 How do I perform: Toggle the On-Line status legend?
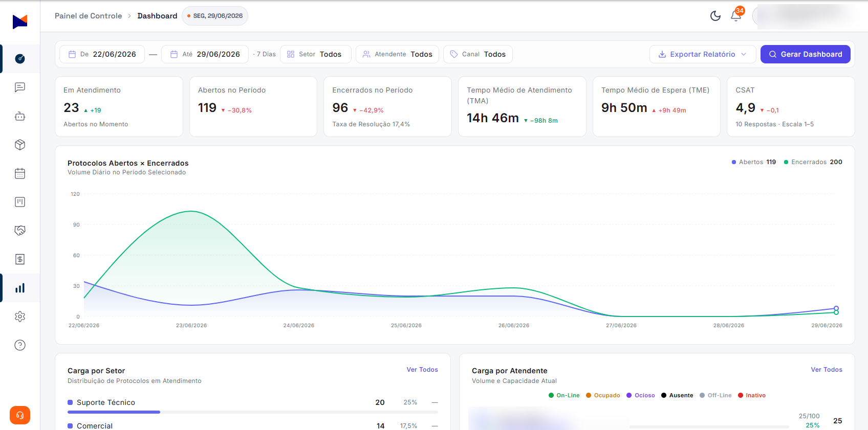coord(564,395)
